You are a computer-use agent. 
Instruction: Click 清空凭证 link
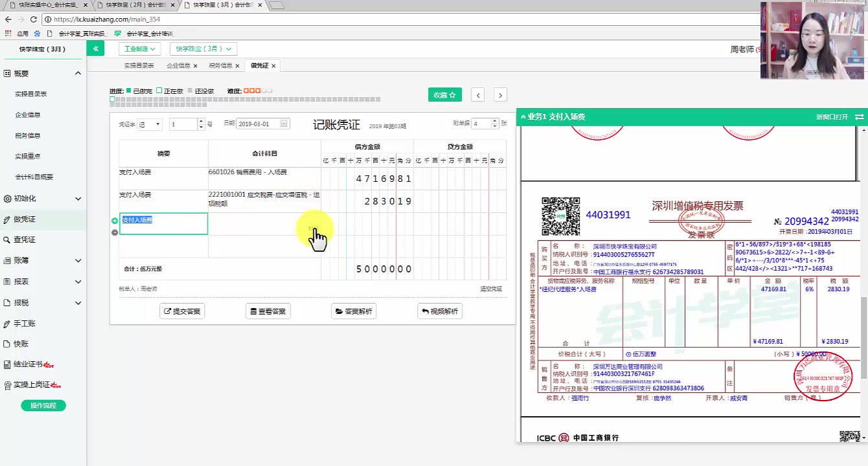click(491, 289)
